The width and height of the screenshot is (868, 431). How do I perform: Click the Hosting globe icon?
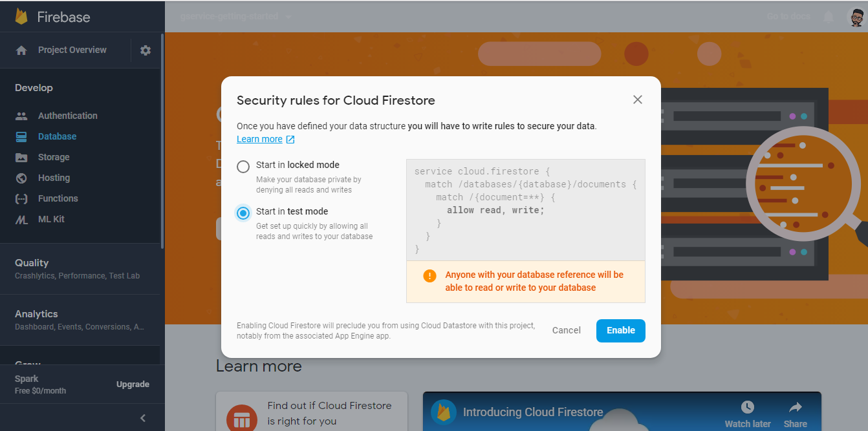(21, 178)
